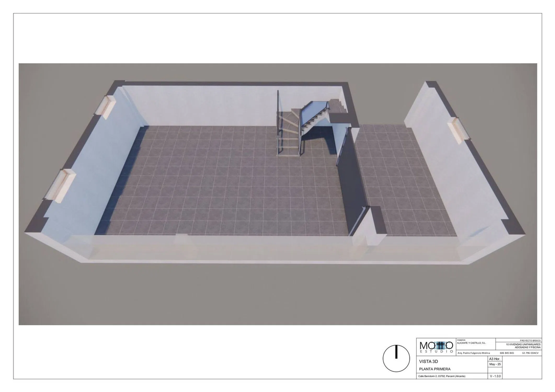Click promoter ALICANTE Y CASTILLO, S.L.

pos(471,343)
